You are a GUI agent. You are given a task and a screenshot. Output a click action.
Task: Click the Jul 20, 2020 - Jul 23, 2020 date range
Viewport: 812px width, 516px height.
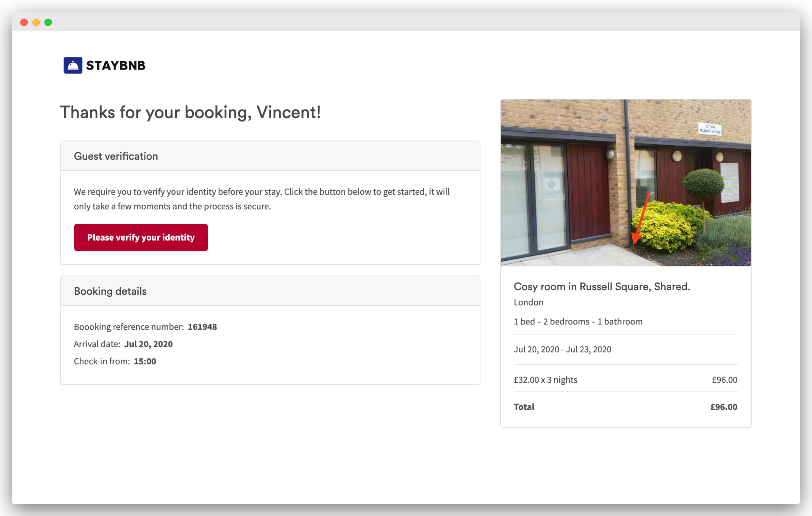click(x=563, y=349)
